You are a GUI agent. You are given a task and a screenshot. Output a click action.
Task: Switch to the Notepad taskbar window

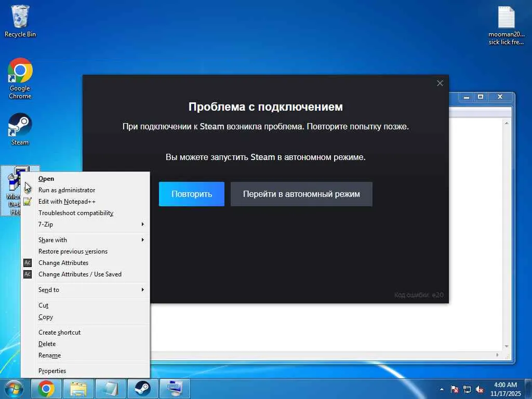tap(110, 389)
